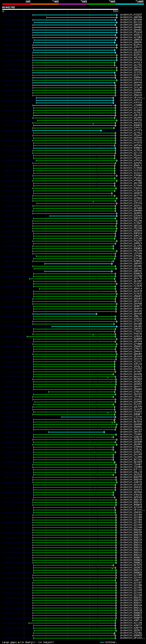Click the red 20% identity legend segment
This screenshot has width=146, height=644.
16,4
